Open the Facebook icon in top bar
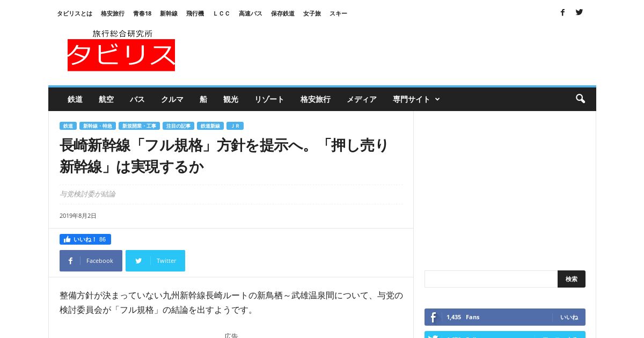644x338 pixels. pos(562,12)
